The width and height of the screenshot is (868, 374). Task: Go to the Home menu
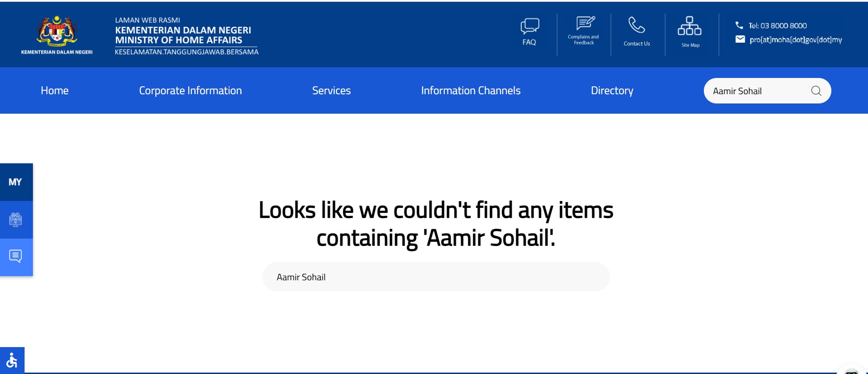pyautogui.click(x=55, y=90)
